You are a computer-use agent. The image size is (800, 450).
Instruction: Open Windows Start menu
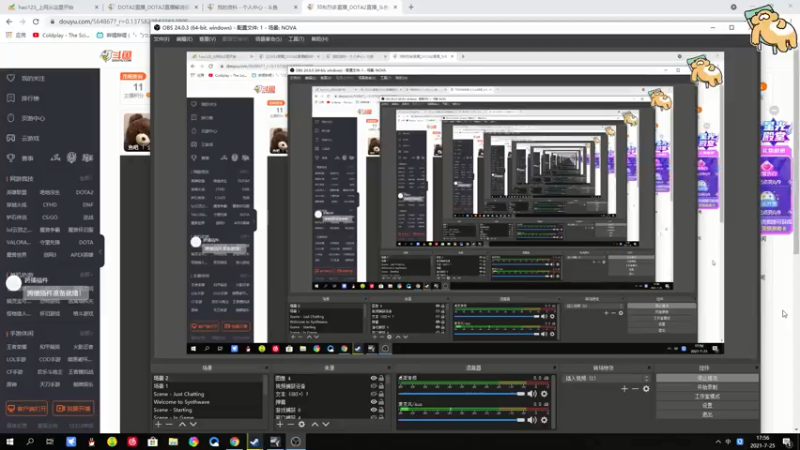(x=10, y=442)
